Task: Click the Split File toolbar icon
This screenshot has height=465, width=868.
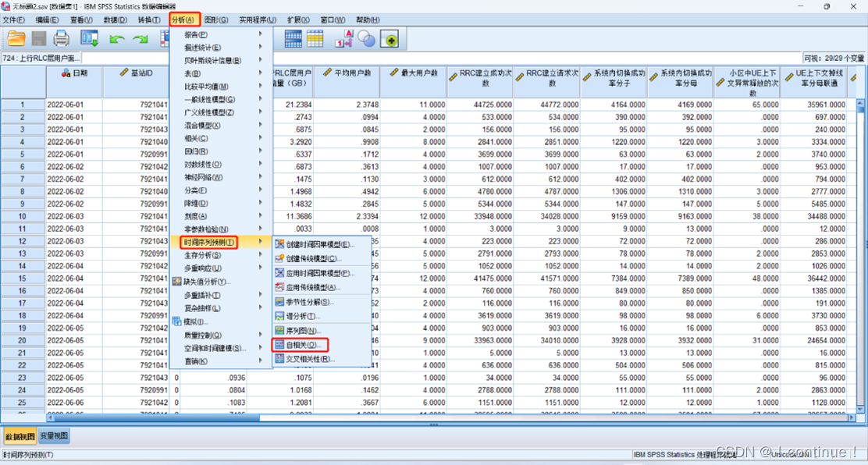Action: click(292, 39)
